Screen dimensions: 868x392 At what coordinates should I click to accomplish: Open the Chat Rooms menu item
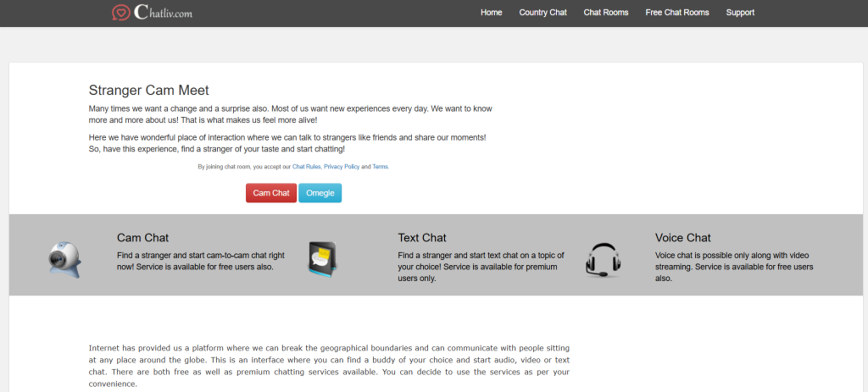pyautogui.click(x=605, y=12)
